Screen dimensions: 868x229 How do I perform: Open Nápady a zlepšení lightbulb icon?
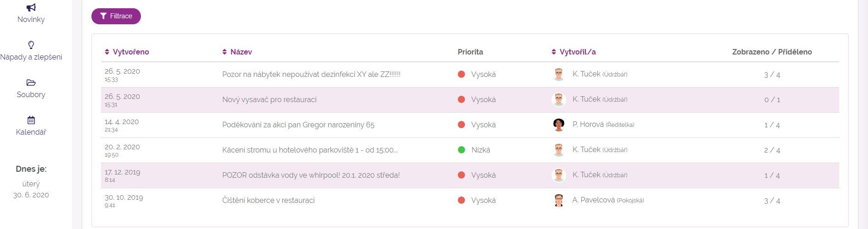pyautogui.click(x=31, y=45)
